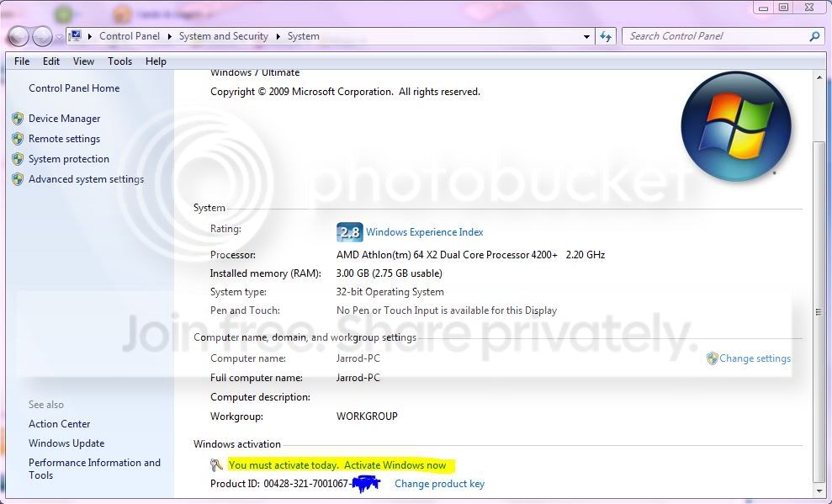Click the Advanced system settings shield icon
The height and width of the screenshot is (504, 832).
click(x=18, y=178)
